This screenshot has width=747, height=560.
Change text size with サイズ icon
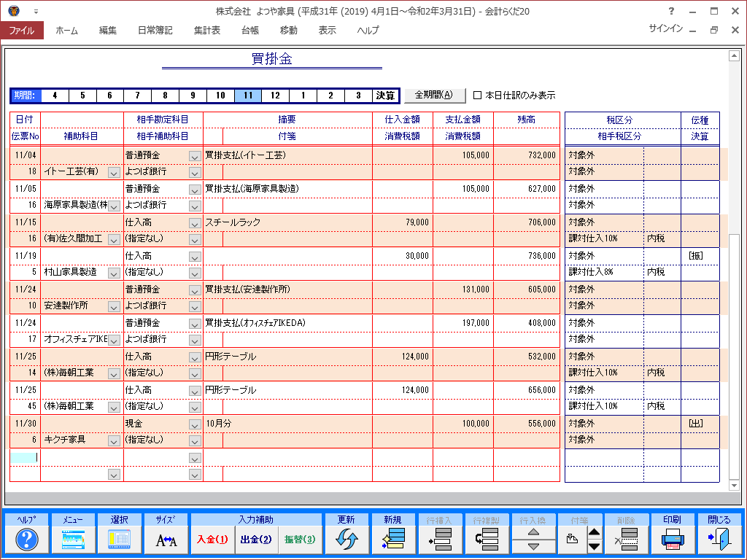point(166,540)
